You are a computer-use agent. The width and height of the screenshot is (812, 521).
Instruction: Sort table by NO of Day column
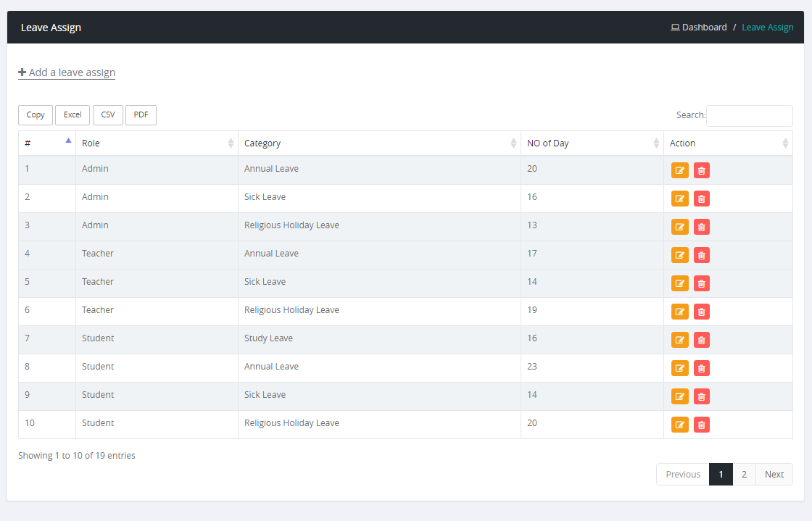pos(592,143)
